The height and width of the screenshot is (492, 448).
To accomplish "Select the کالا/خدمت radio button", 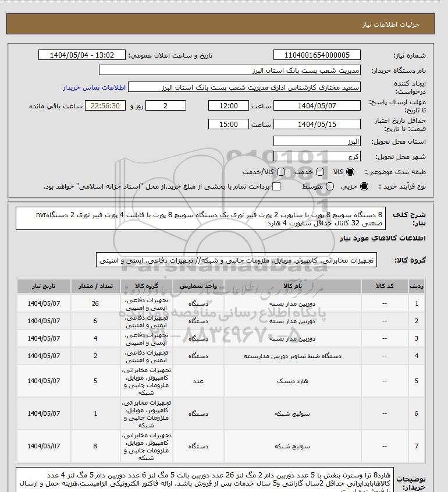I will [x=281, y=172].
